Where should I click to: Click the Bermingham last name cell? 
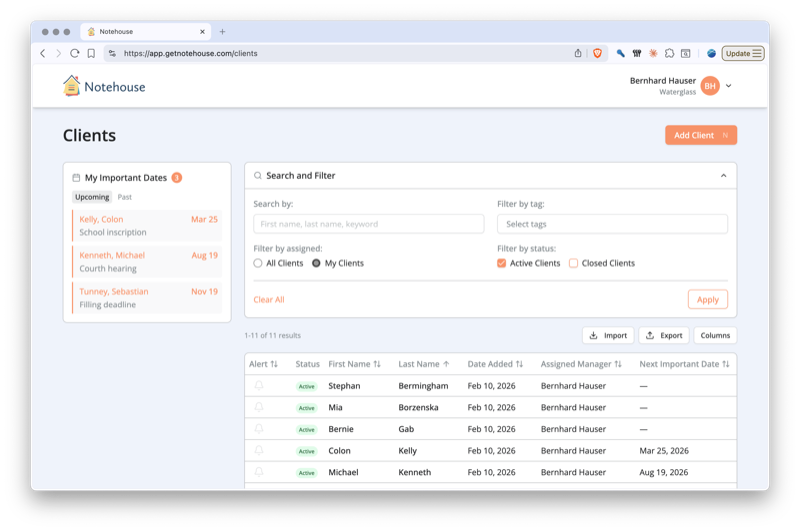click(423, 386)
